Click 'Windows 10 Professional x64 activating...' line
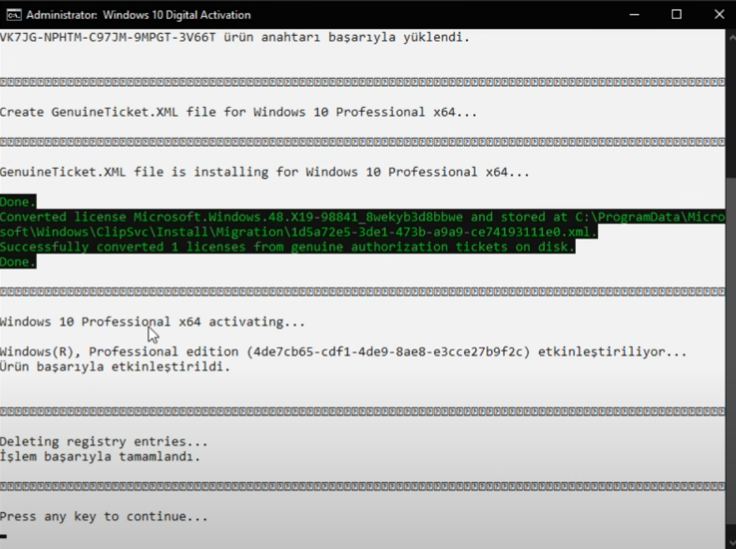 [153, 322]
